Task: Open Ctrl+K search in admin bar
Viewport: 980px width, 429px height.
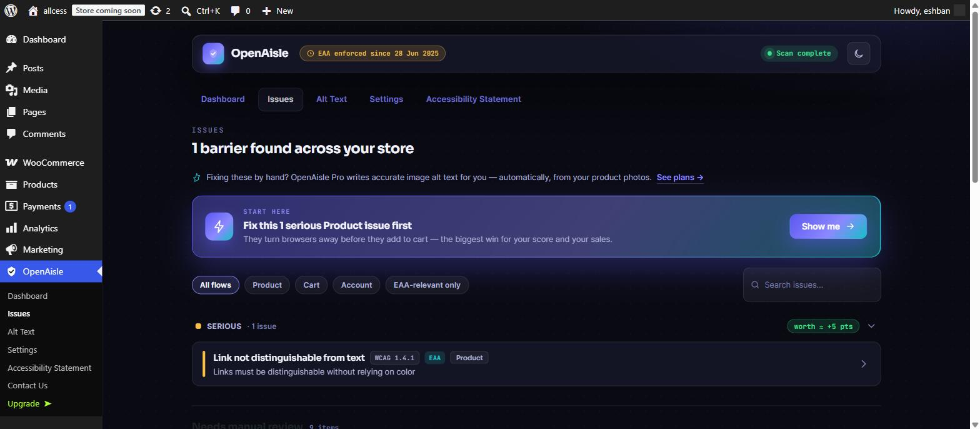Action: click(x=201, y=11)
